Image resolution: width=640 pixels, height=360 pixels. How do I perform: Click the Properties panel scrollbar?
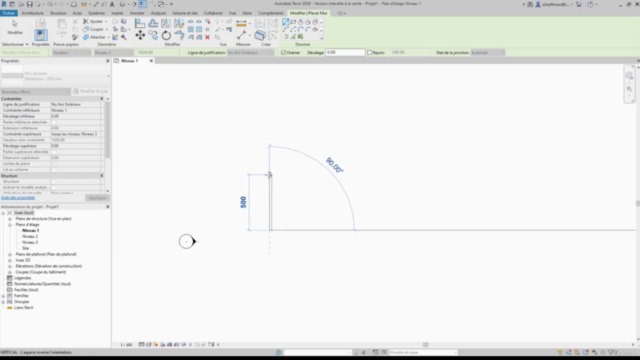pos(108,131)
